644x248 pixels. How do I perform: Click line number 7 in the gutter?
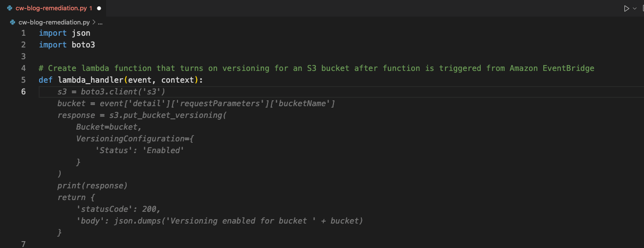[x=23, y=244]
